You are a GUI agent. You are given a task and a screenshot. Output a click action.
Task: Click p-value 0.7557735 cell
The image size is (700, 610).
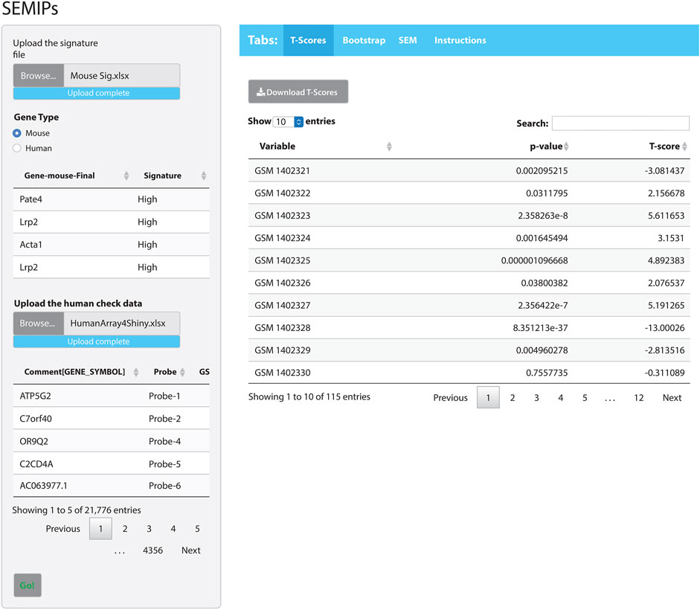547,373
